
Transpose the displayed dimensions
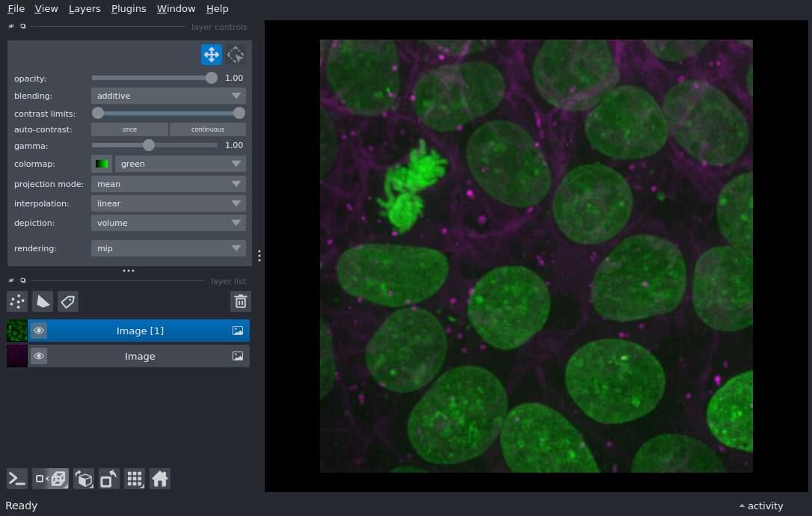pos(108,479)
